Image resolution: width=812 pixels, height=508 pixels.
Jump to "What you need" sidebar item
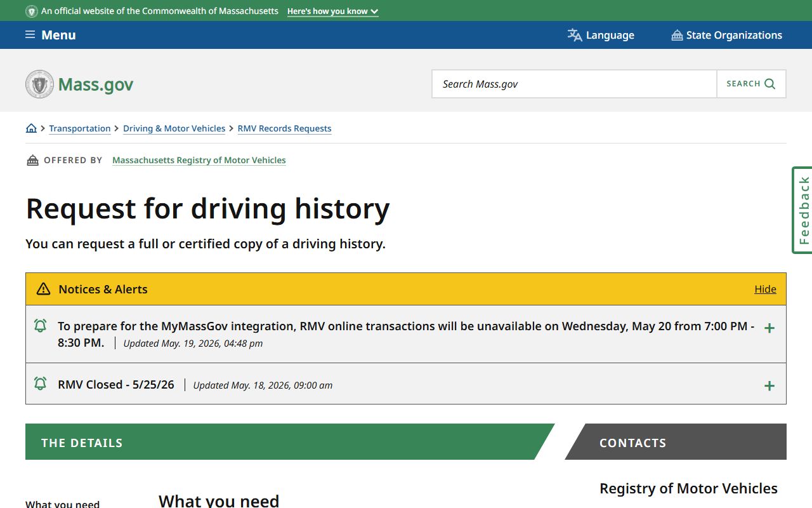point(62,504)
